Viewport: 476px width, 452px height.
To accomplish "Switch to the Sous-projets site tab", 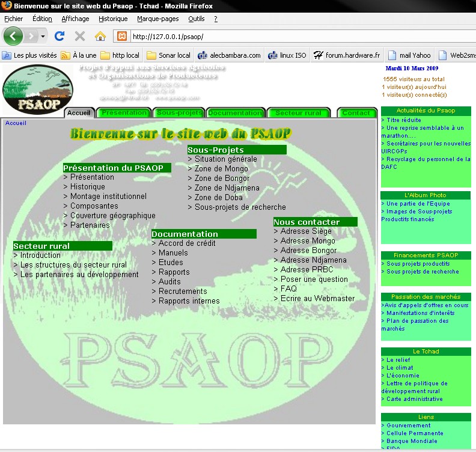I will [179, 112].
